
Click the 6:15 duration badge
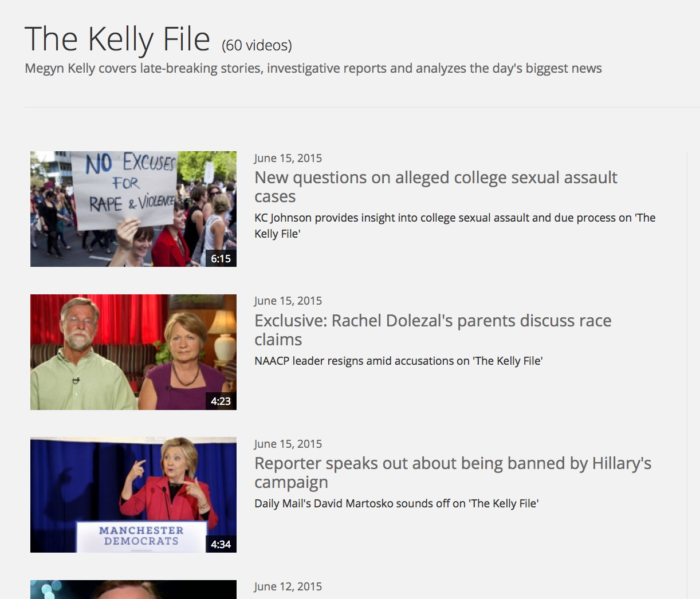(x=221, y=258)
